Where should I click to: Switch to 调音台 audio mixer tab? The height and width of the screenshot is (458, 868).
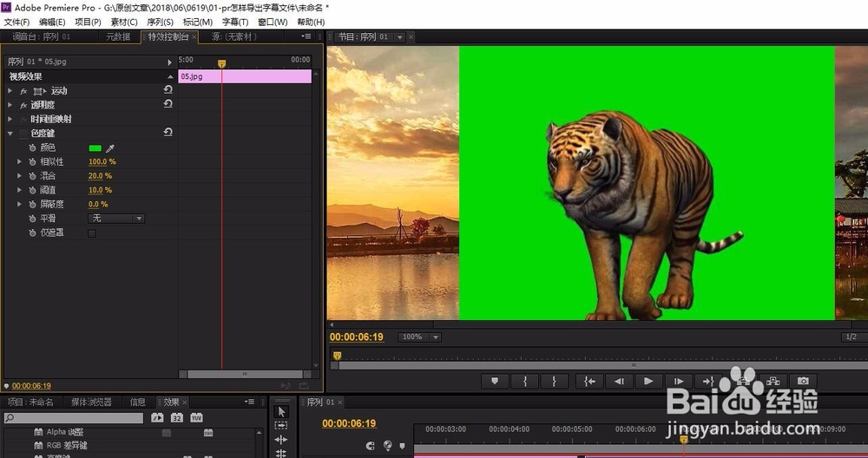coord(41,36)
